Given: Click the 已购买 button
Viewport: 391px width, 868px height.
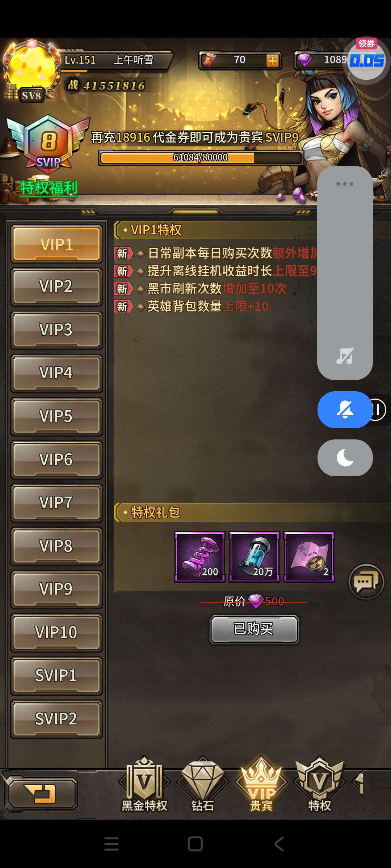Looking at the screenshot, I should (254, 629).
